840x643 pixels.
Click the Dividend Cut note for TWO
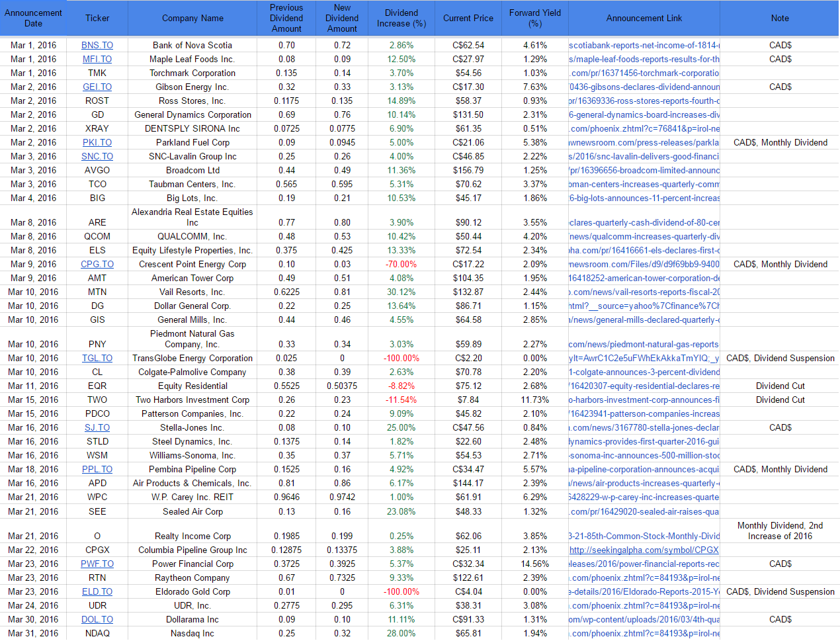point(780,400)
